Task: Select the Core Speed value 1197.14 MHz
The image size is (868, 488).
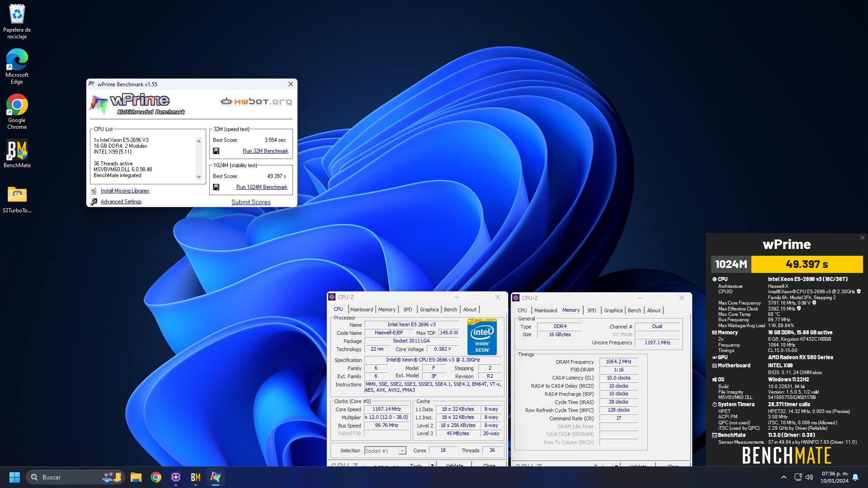Action: tap(387, 409)
